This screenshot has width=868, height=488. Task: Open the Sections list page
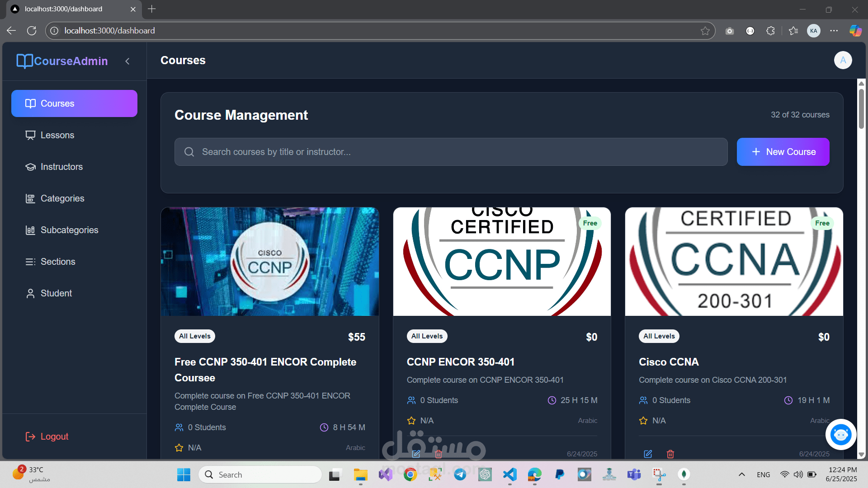(x=58, y=262)
